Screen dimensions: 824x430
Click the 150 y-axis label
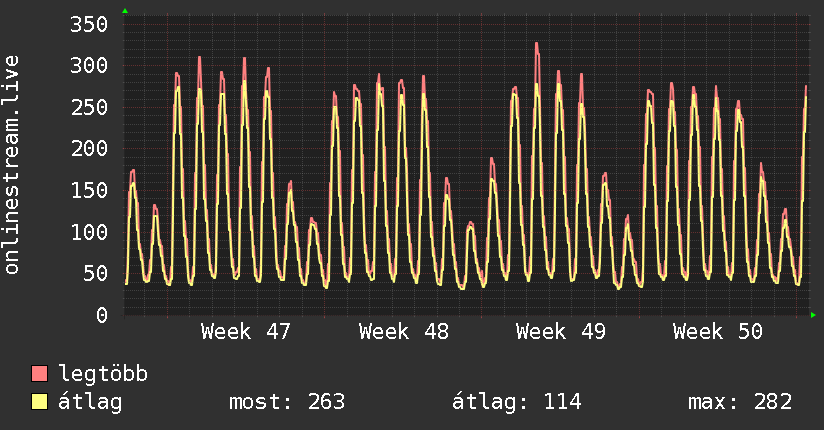(89, 190)
